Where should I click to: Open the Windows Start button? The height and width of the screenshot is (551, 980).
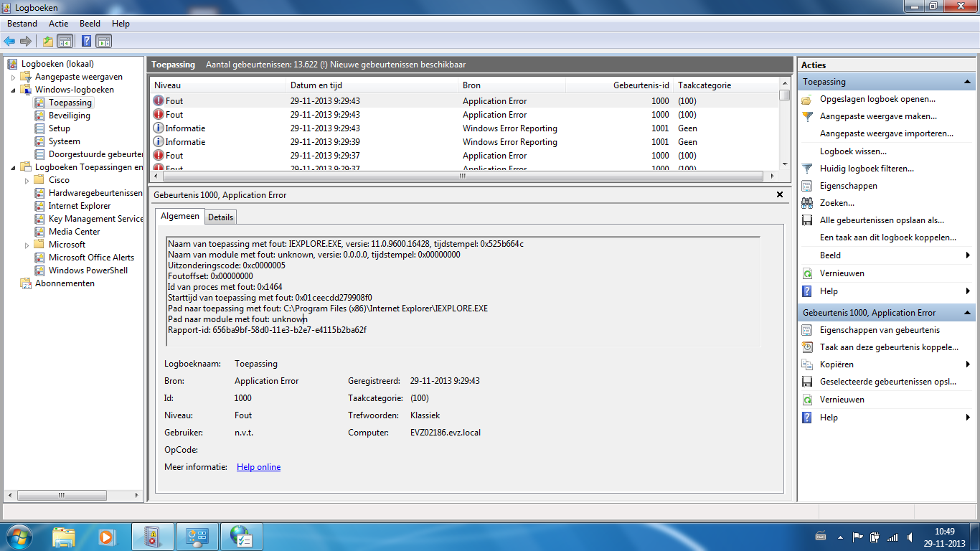pos(19,536)
